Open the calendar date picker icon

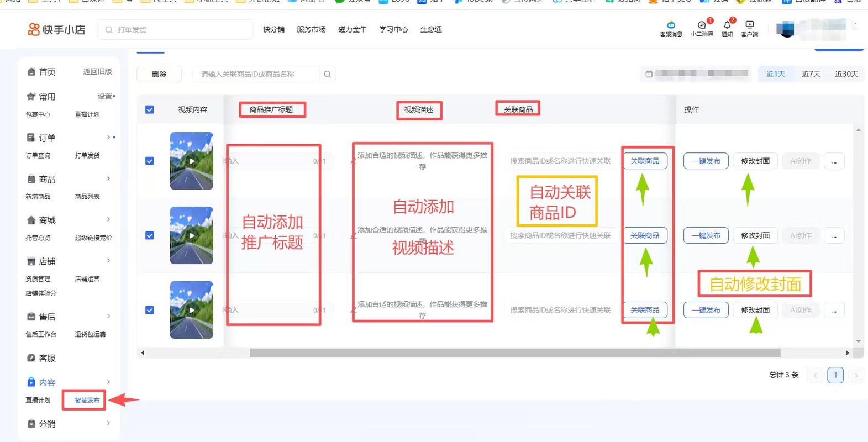pyautogui.click(x=649, y=74)
